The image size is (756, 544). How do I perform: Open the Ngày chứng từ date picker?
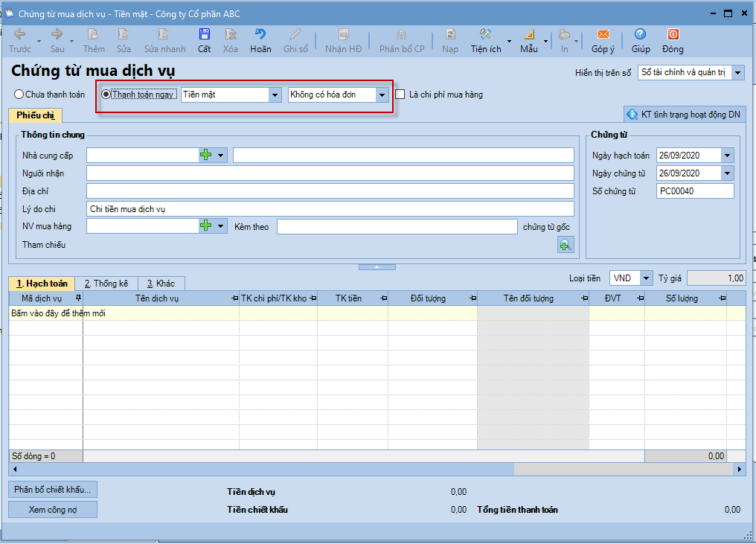click(728, 173)
